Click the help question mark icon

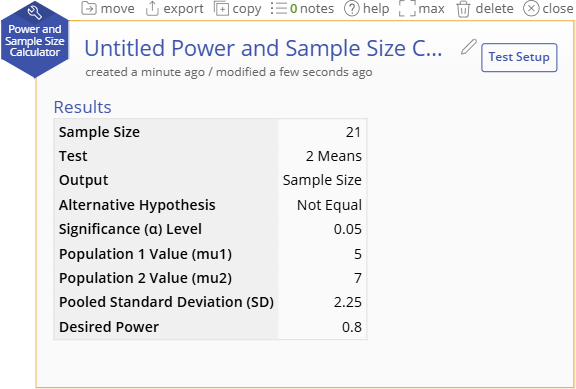tap(352, 8)
